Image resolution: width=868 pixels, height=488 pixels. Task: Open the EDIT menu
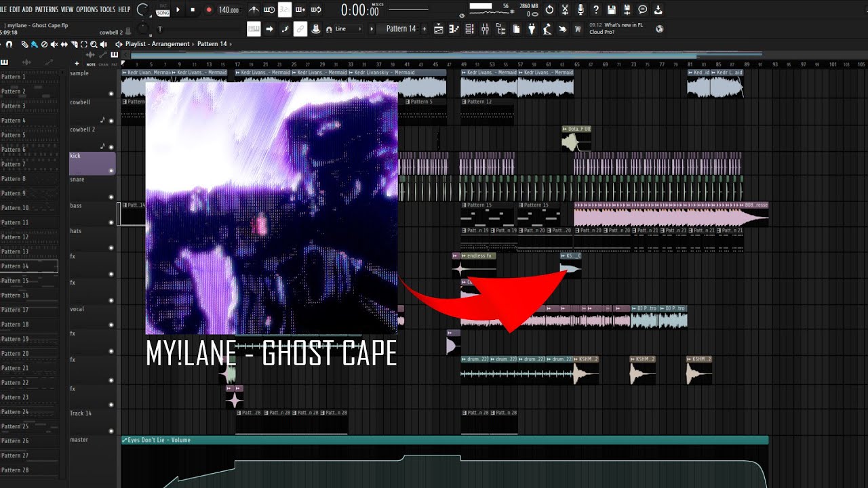(16, 9)
